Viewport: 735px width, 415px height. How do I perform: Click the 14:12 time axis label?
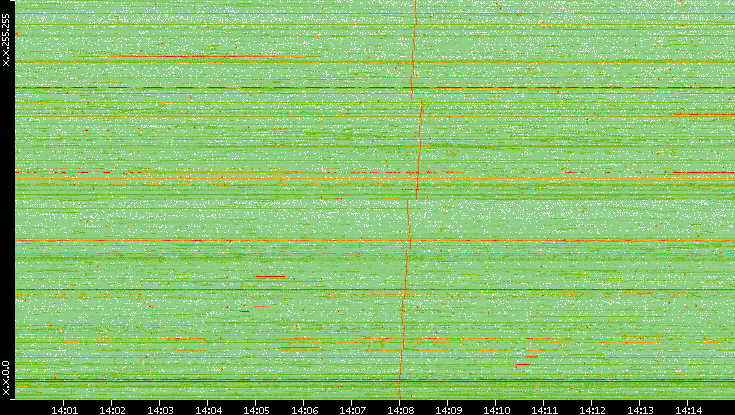(x=592, y=410)
